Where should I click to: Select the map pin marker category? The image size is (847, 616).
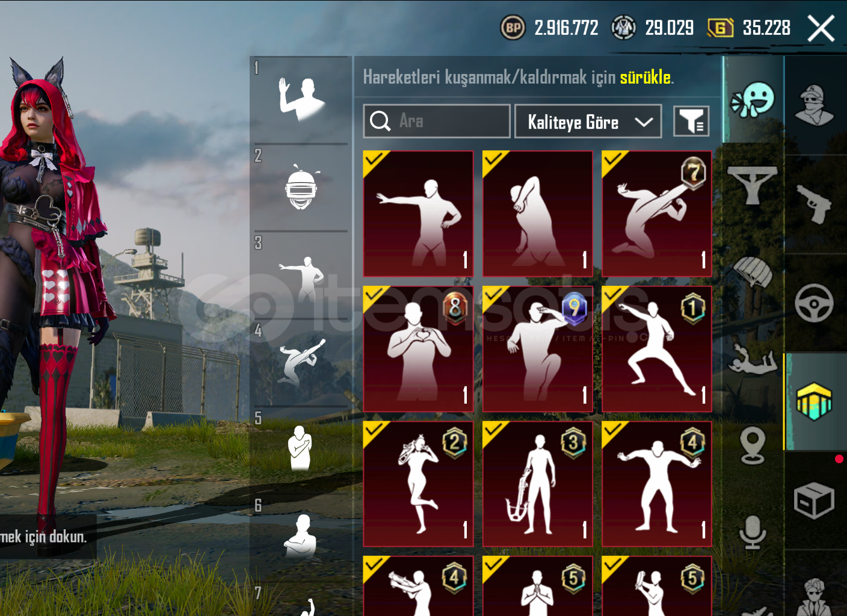[x=753, y=446]
